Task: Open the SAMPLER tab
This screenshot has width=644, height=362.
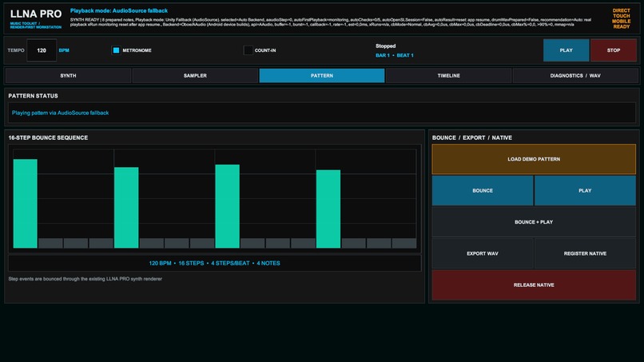Action: click(195, 76)
